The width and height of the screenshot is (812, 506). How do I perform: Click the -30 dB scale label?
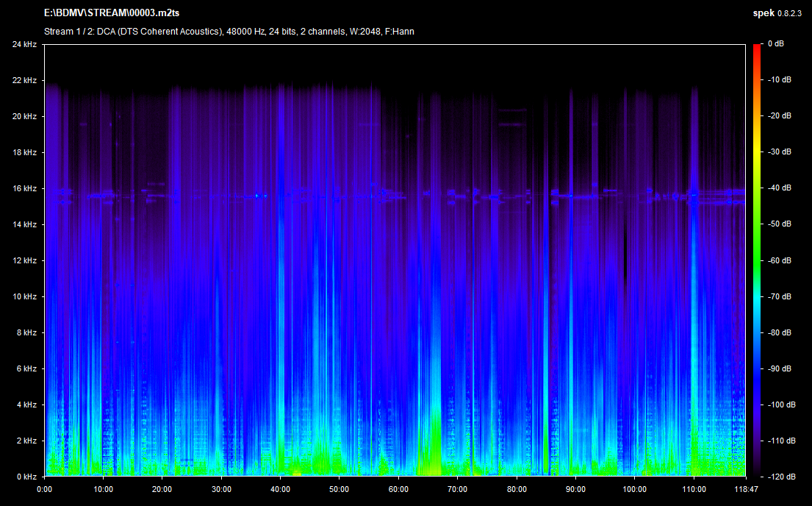click(780, 152)
